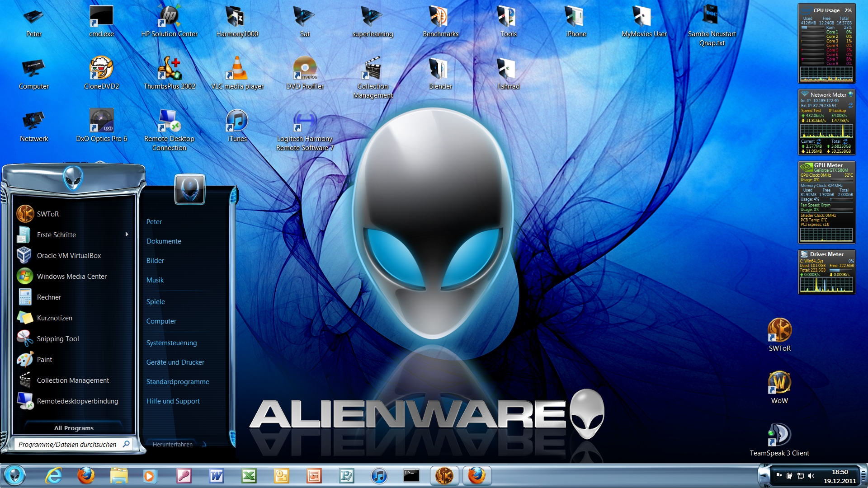Click Internet Explorer in the taskbar

pos(54,476)
